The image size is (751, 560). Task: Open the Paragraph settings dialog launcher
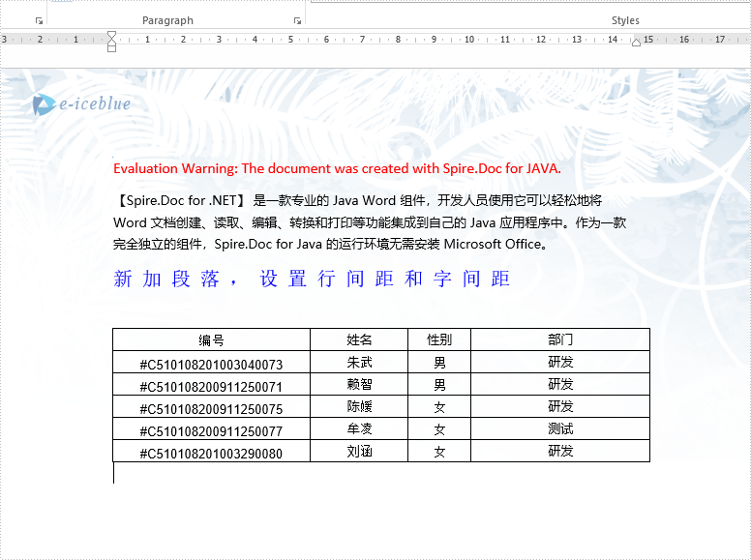pyautogui.click(x=297, y=20)
